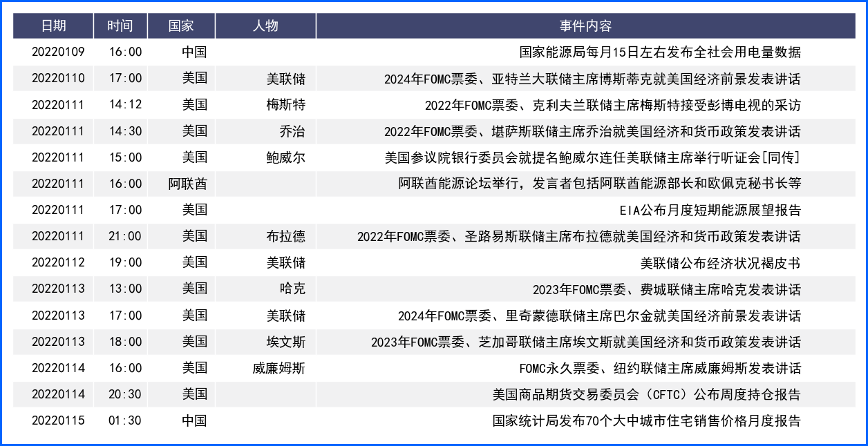Select the 埃文斯 person cell
Screen dimensions: 868x446
[286, 342]
